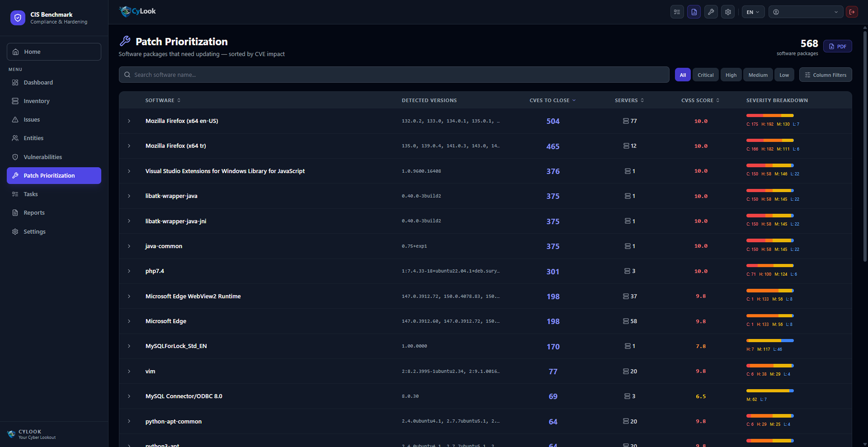Click the server icon in the vim row

626,371
